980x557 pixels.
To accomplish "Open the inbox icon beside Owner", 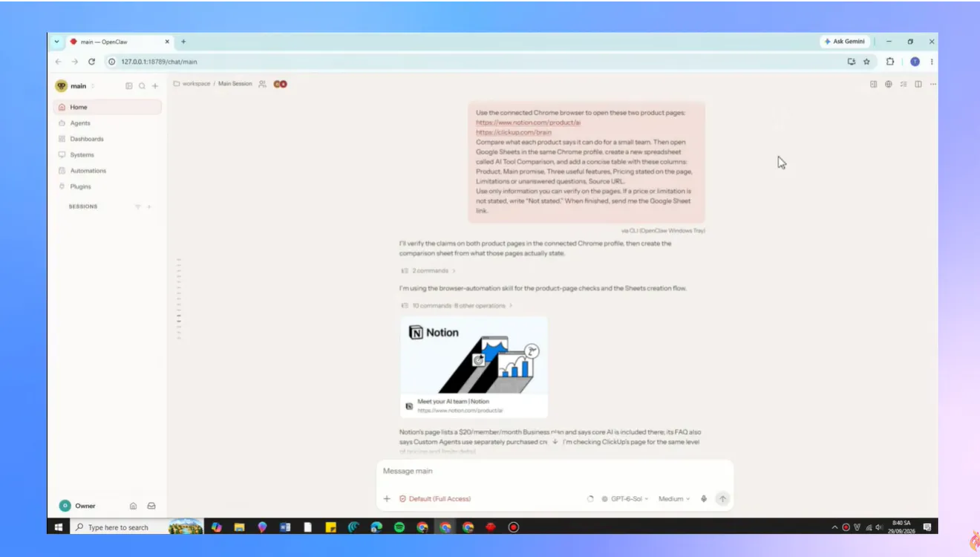I will 151,506.
